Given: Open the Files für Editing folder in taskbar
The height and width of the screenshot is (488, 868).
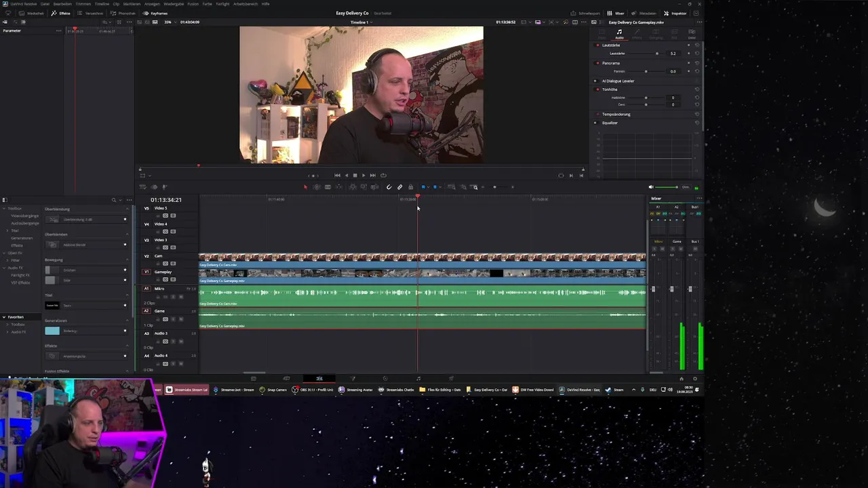Looking at the screenshot, I should pos(440,390).
